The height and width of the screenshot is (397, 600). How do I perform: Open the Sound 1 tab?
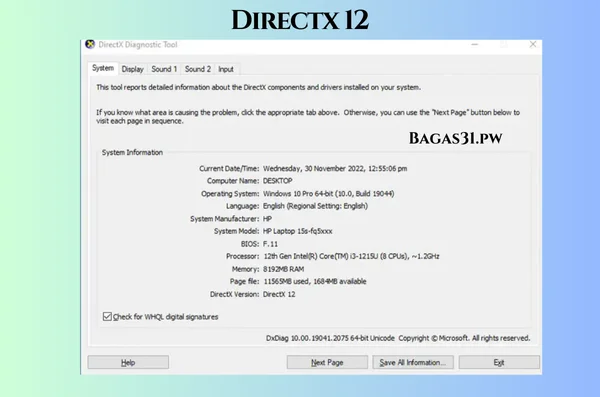point(164,69)
